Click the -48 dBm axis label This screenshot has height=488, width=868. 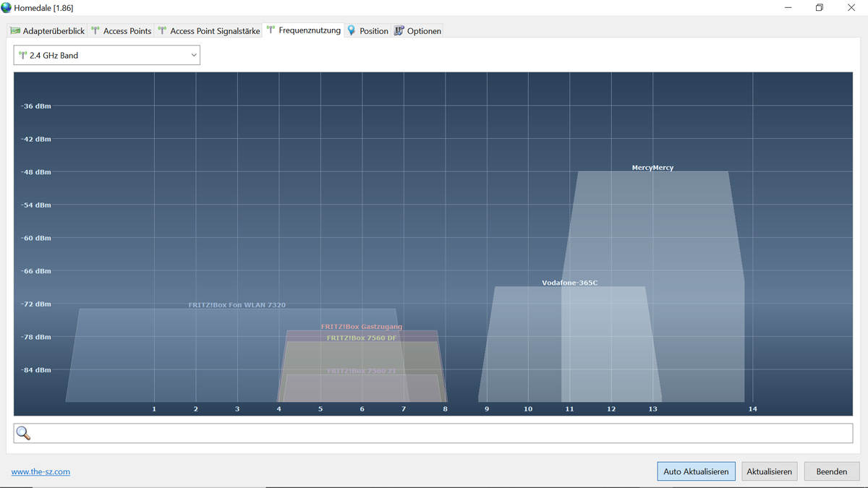(x=36, y=172)
